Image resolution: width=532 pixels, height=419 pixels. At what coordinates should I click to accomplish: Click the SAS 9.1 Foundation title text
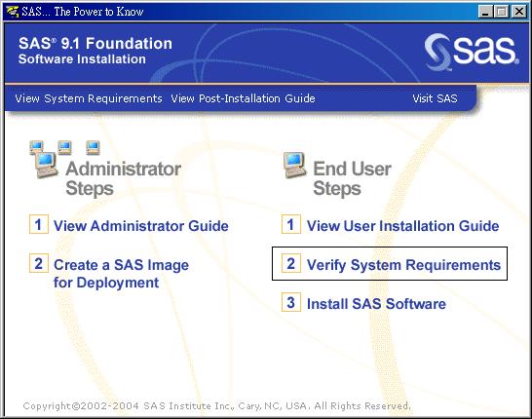95,44
